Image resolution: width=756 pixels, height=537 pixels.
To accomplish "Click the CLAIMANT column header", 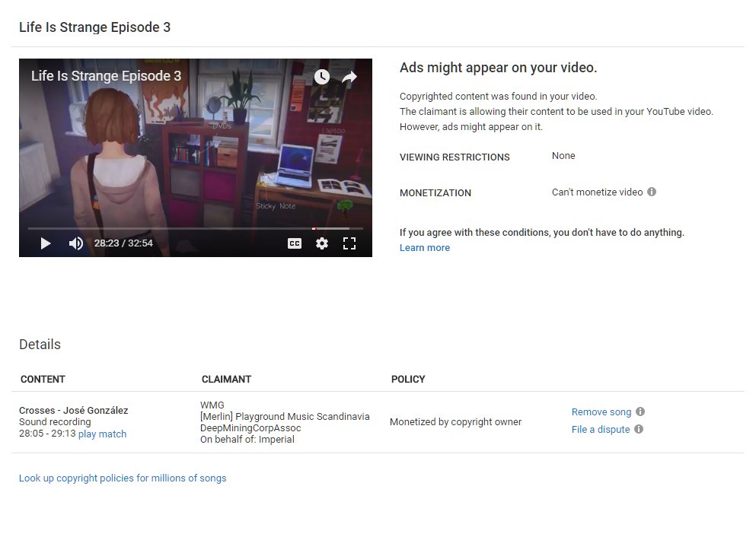I will click(226, 379).
